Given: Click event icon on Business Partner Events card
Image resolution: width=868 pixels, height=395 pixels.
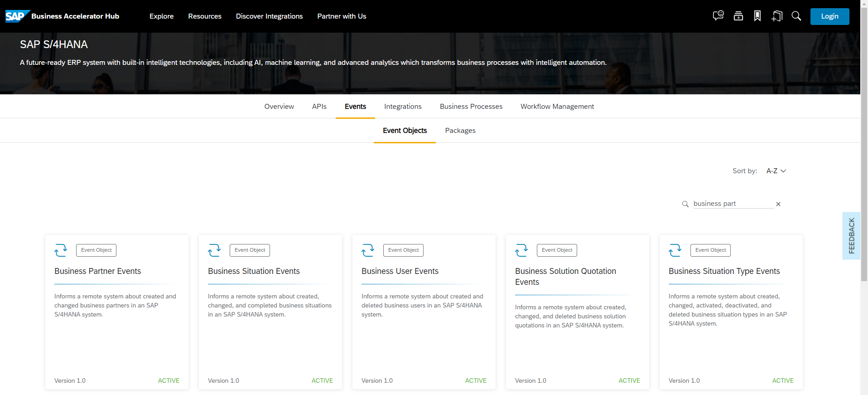Looking at the screenshot, I should (x=61, y=250).
